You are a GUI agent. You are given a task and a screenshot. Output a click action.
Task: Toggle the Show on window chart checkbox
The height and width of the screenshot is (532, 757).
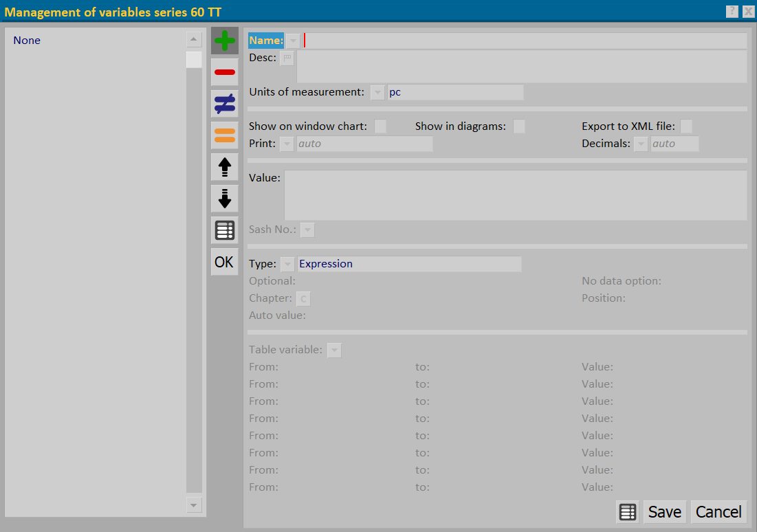[380, 126]
